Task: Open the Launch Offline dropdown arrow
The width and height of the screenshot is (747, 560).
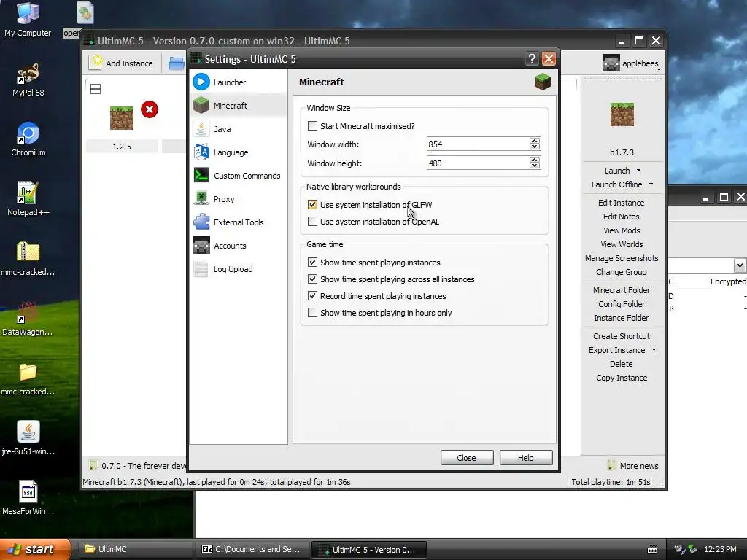Action: click(x=651, y=184)
